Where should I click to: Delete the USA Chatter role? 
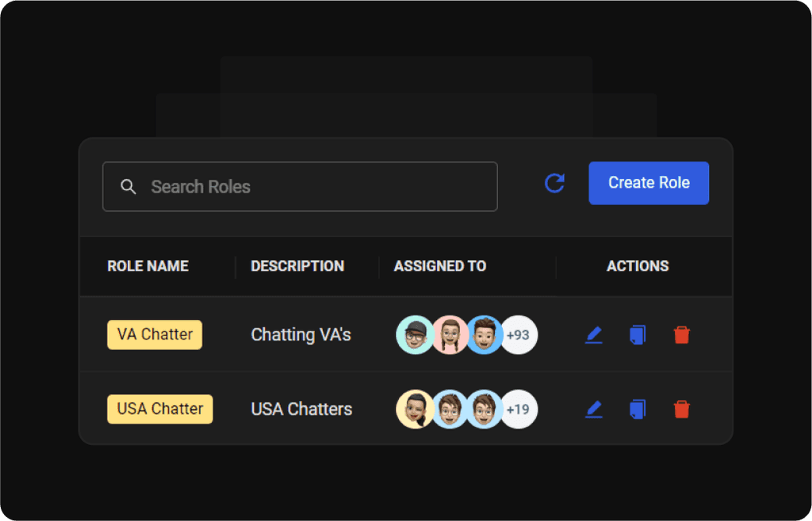click(x=681, y=409)
